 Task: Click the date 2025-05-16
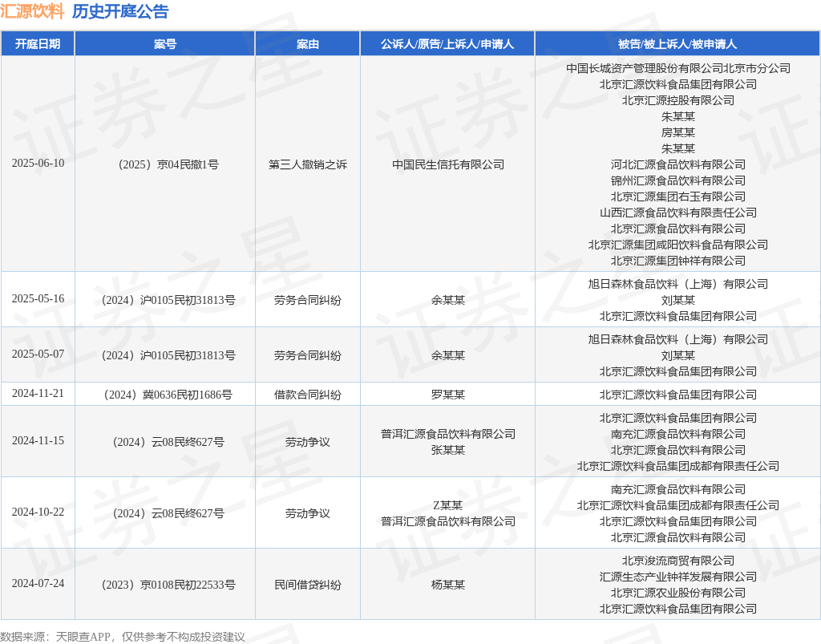click(x=38, y=299)
